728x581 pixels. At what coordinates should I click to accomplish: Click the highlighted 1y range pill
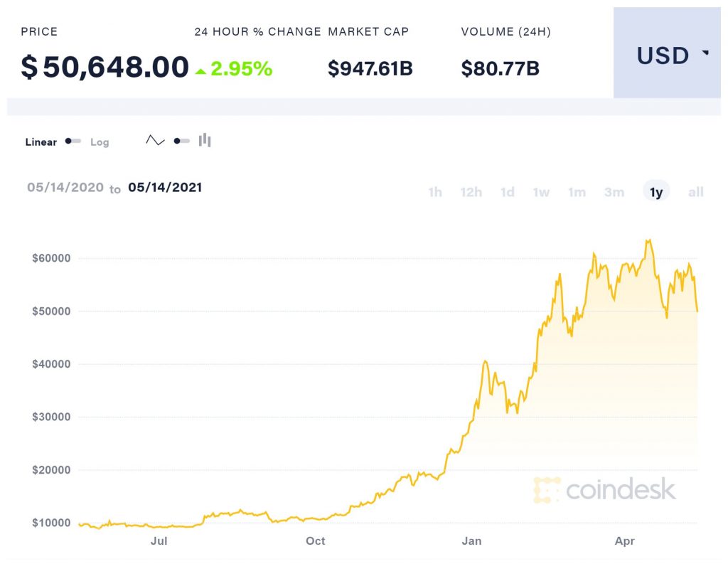coord(655,191)
